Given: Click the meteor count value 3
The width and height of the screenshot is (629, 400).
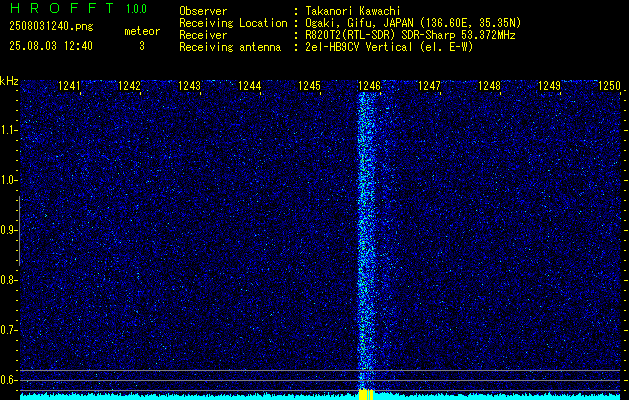Looking at the screenshot, I should pyautogui.click(x=142, y=46).
